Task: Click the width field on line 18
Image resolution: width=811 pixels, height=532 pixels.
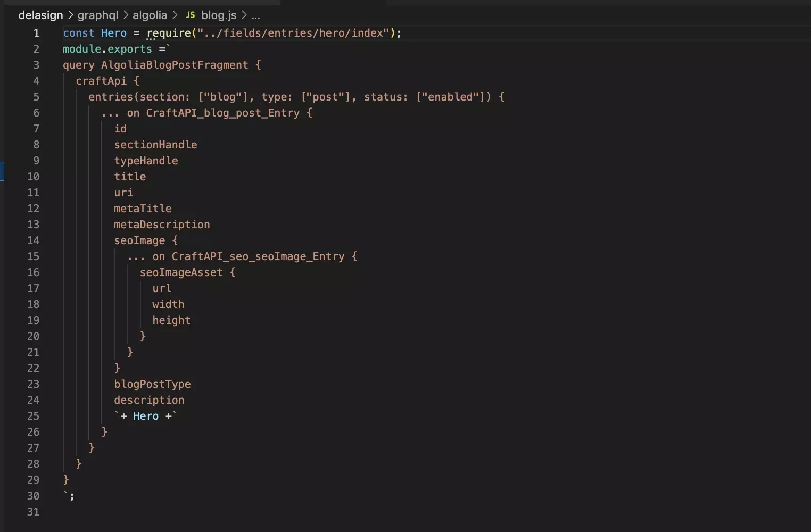Action: point(168,304)
